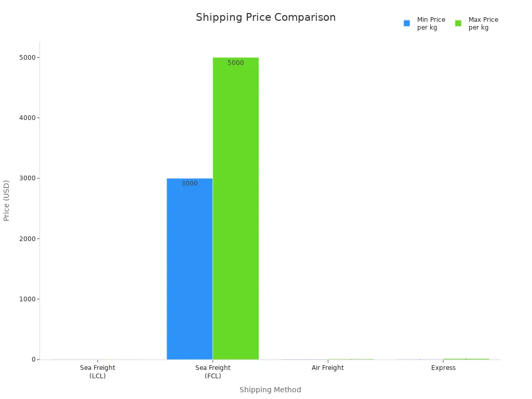The image size is (532, 399).
Task: Click the 0 y-axis tick label
Action: tap(33, 360)
